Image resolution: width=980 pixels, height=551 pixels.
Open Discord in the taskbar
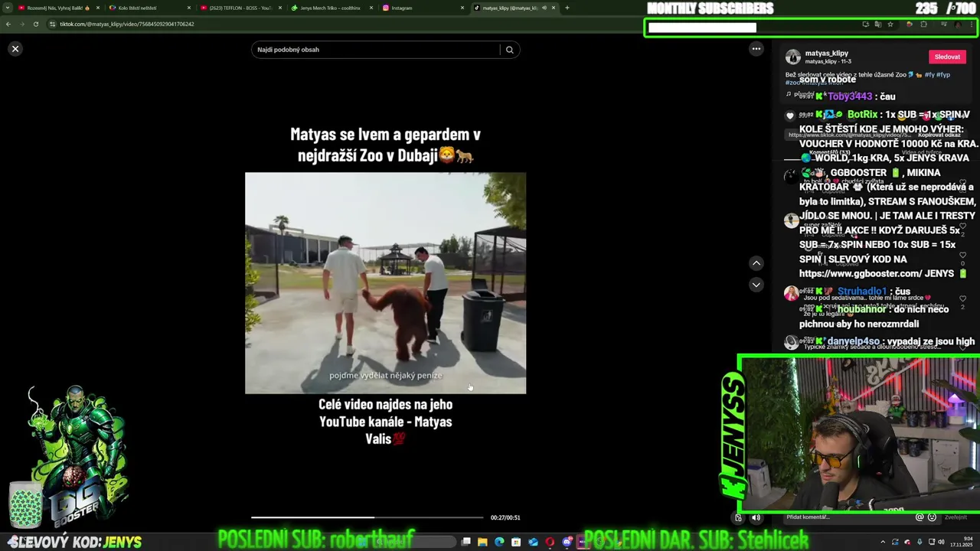coord(567,542)
